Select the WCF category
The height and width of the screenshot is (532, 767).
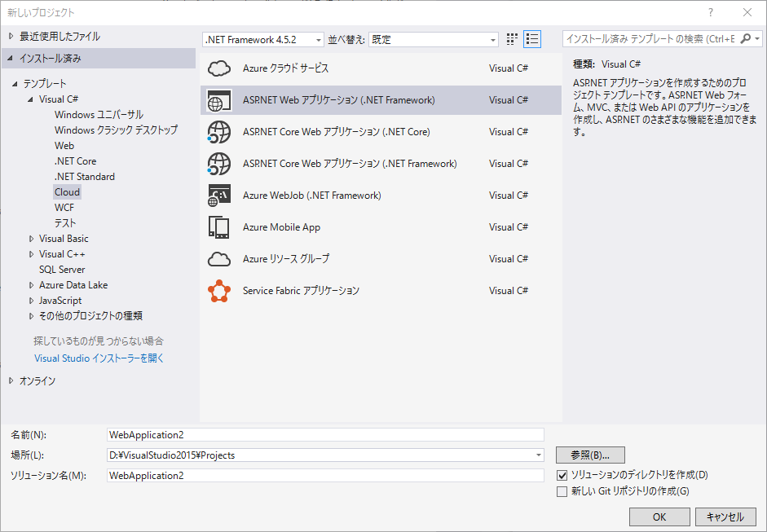[x=64, y=208]
